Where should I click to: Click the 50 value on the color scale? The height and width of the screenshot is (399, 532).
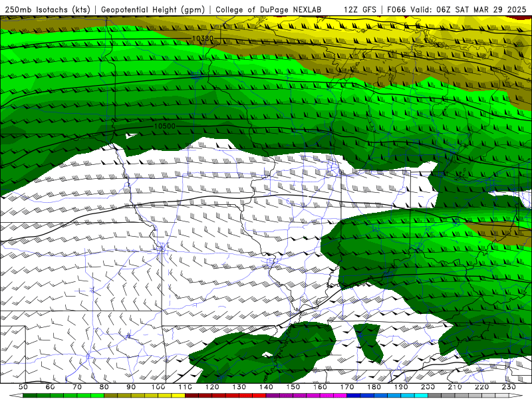[23, 387]
